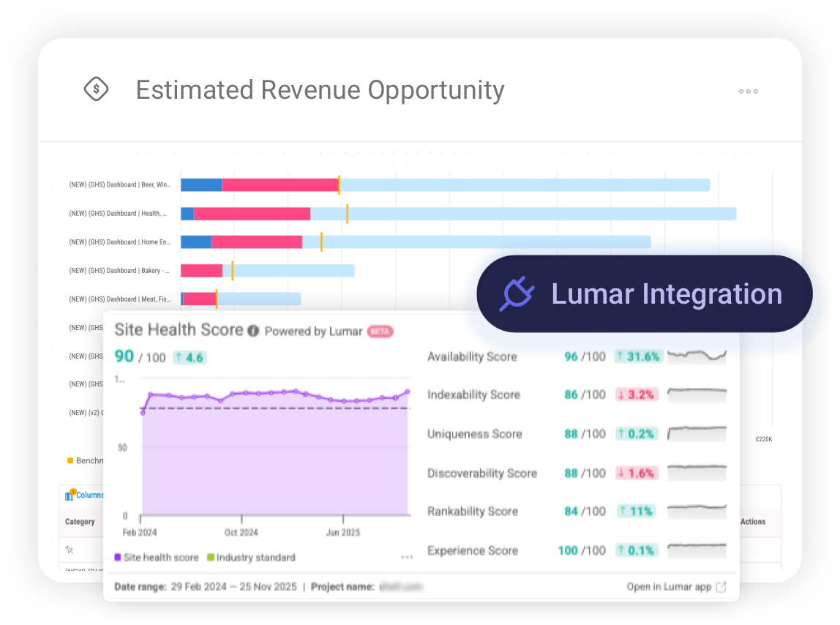Toggle the Site health score legend swatch
The image size is (840, 625).
click(119, 557)
